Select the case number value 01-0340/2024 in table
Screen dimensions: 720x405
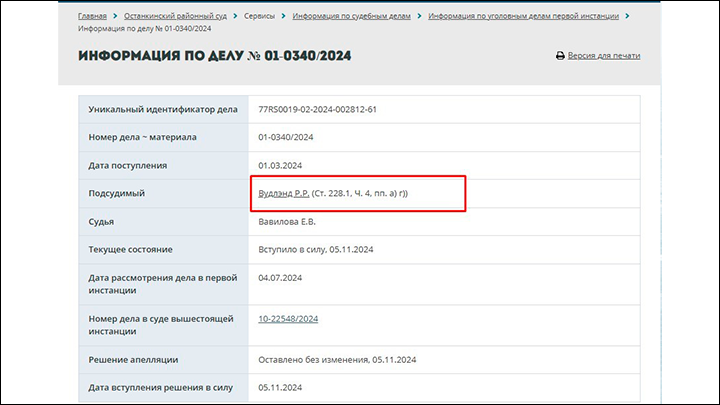[286, 137]
